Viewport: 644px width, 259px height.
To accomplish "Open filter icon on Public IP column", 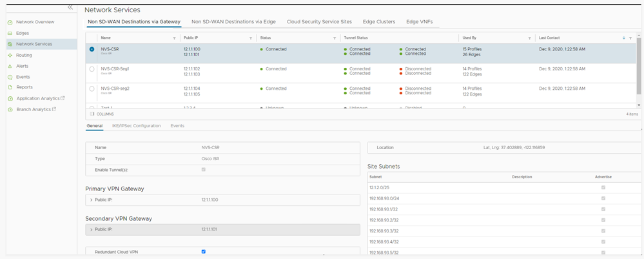I will click(251, 38).
